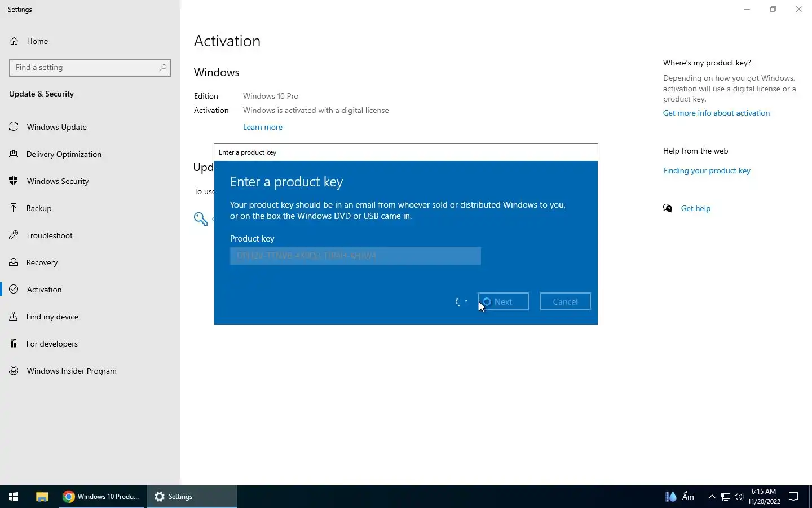Open Find my device icon
Screen dimensions: 812x508
[14, 317]
